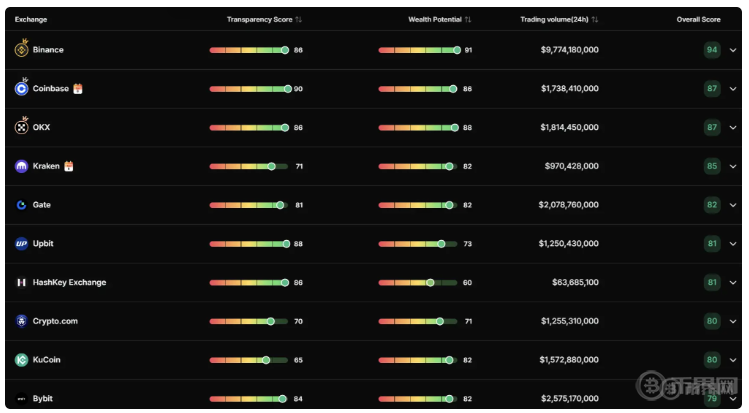
Task: Click Kraken transparency score bar
Action: click(x=249, y=166)
